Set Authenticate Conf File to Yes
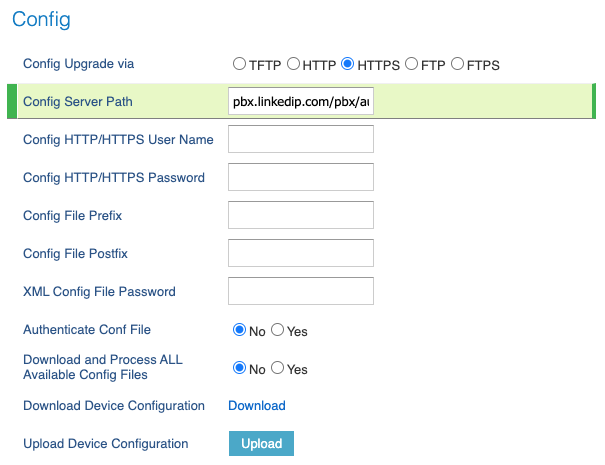The height and width of the screenshot is (465, 605). [277, 330]
